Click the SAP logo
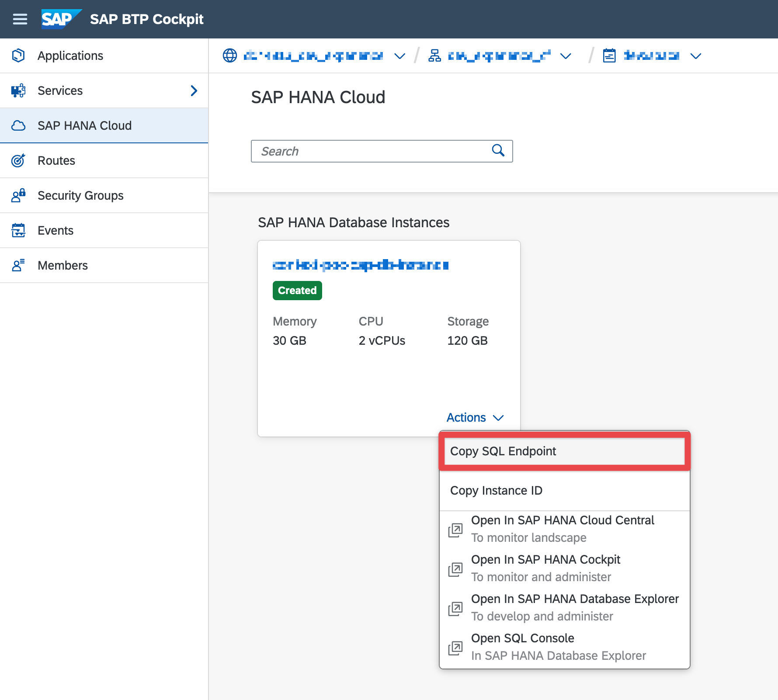Viewport: 778px width, 700px height. click(x=60, y=19)
